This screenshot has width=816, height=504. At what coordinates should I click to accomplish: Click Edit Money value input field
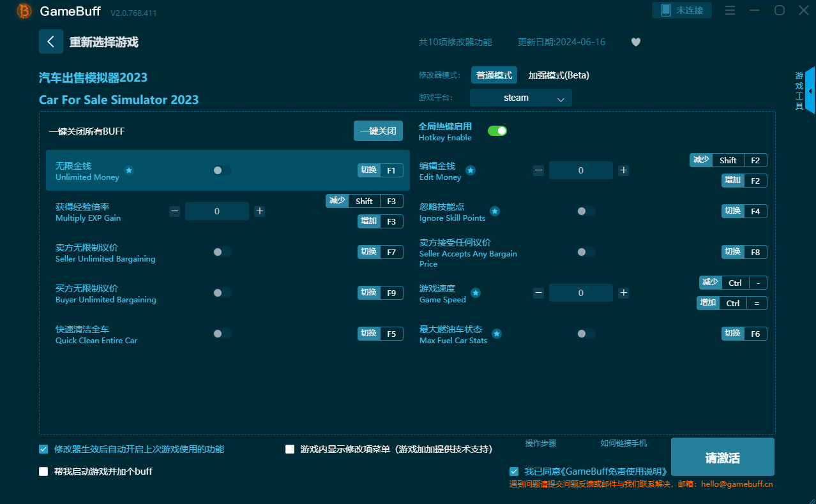(x=581, y=170)
